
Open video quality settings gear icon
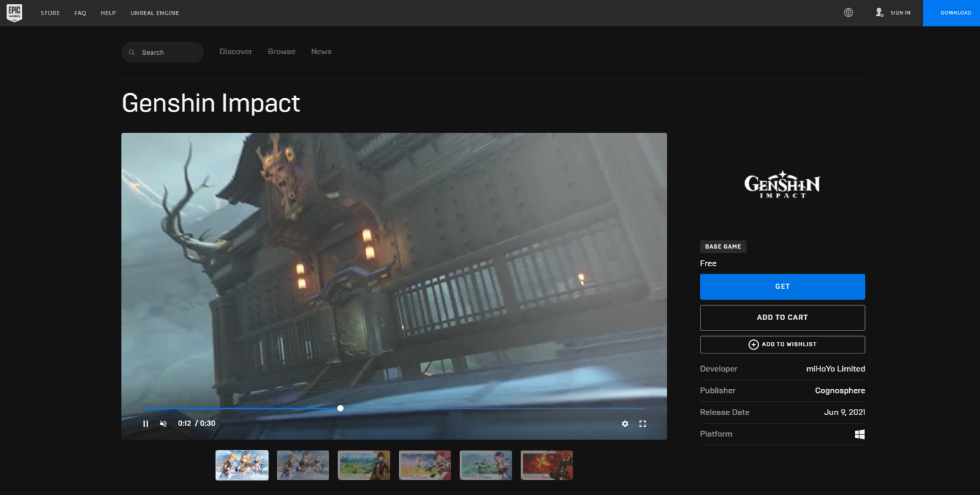pos(625,423)
